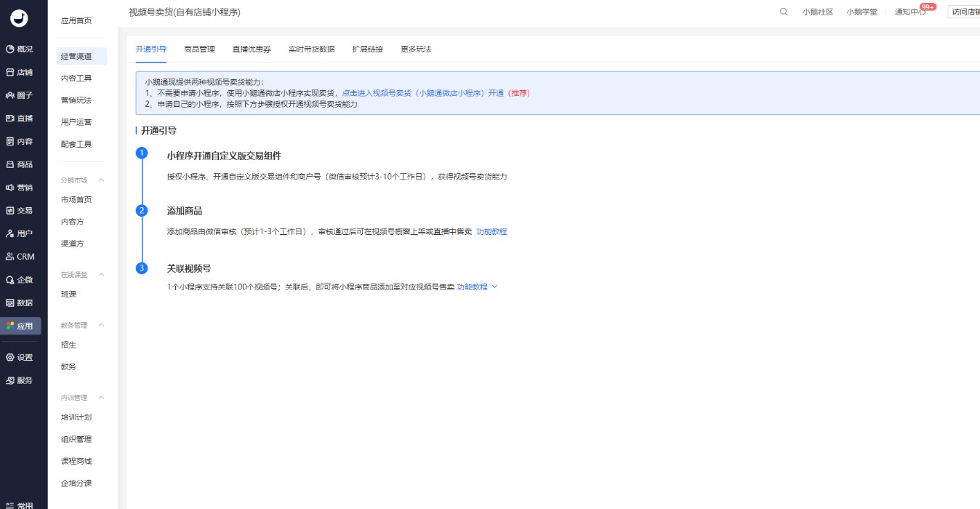Open 课程商城 menu item
This screenshot has width=980, height=509.
(x=76, y=461)
